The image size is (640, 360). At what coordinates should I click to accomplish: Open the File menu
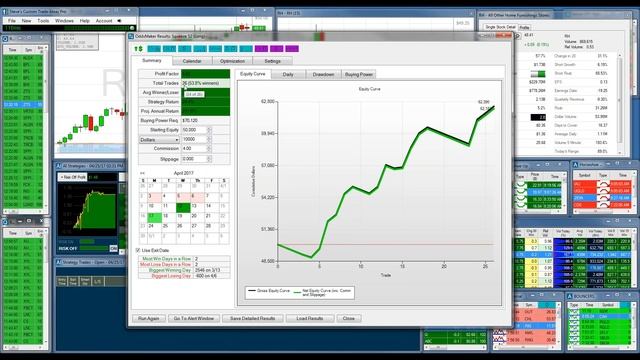12,20
